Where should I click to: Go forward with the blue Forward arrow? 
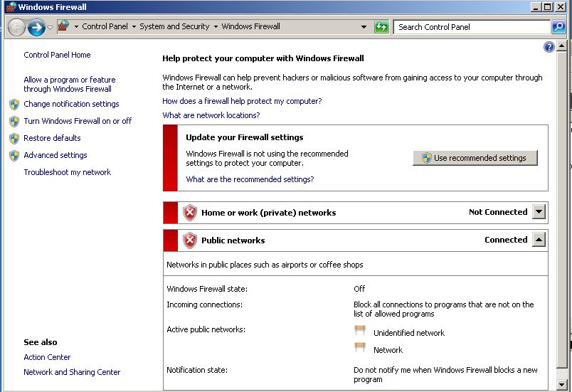pos(37,27)
